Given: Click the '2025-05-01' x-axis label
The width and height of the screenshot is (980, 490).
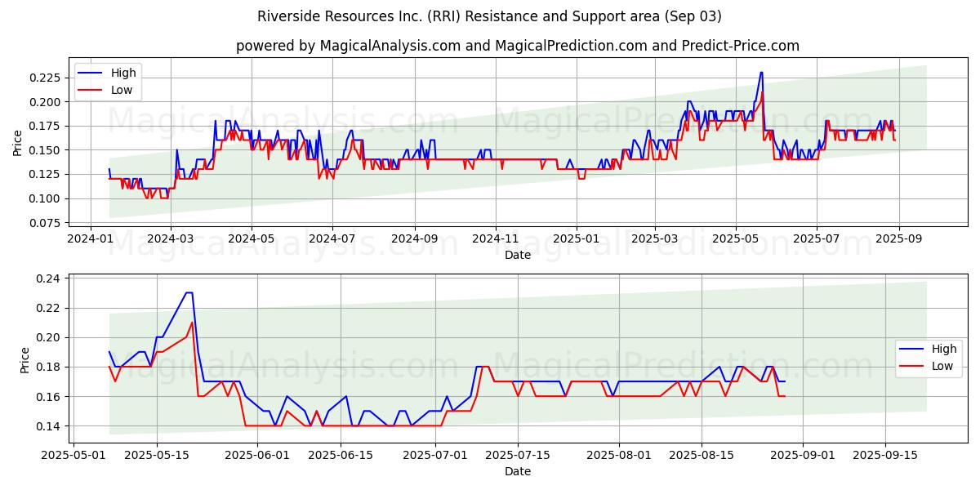Looking at the screenshot, I should pyautogui.click(x=73, y=455).
